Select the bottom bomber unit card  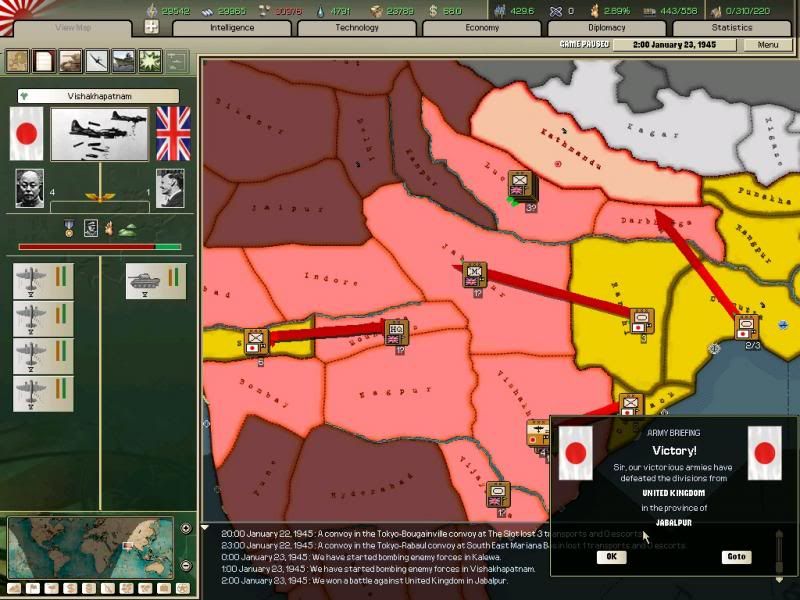pyautogui.click(x=43, y=394)
